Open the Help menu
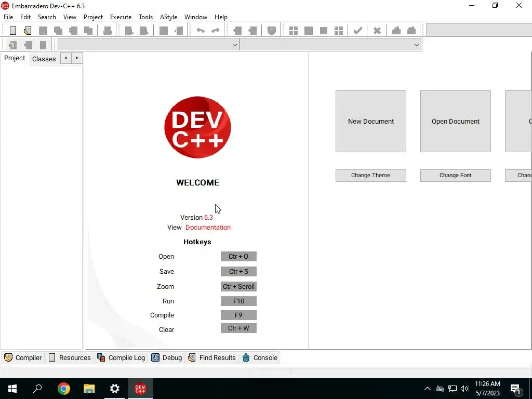Viewport: 532px width, 399px height. click(x=221, y=17)
